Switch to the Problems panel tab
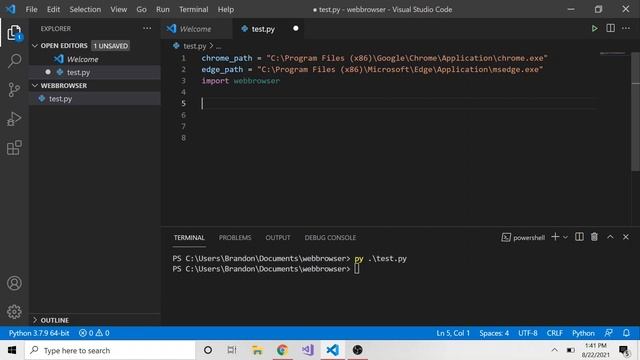Screen dimensions: 640x360 pos(235,238)
